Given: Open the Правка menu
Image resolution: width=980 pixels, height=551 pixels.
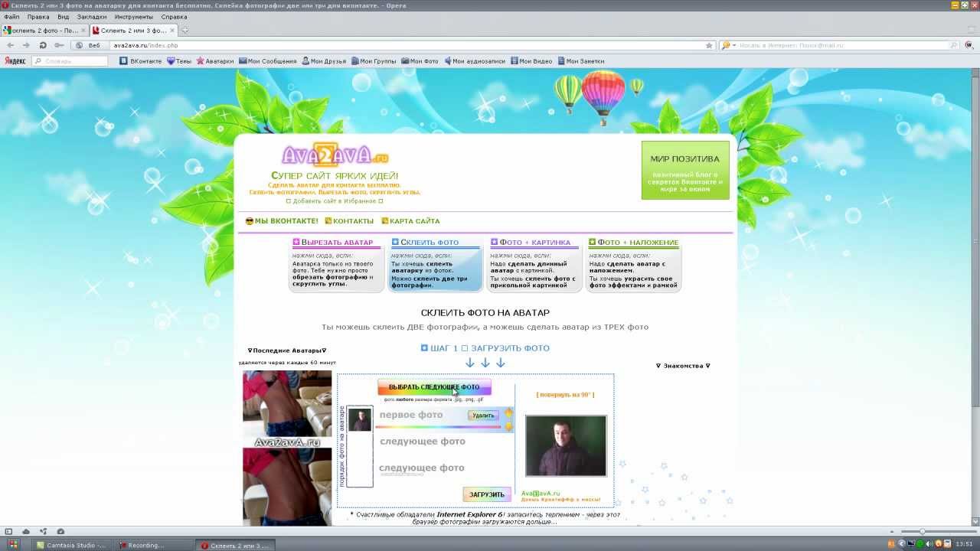Looking at the screenshot, I should pos(38,16).
